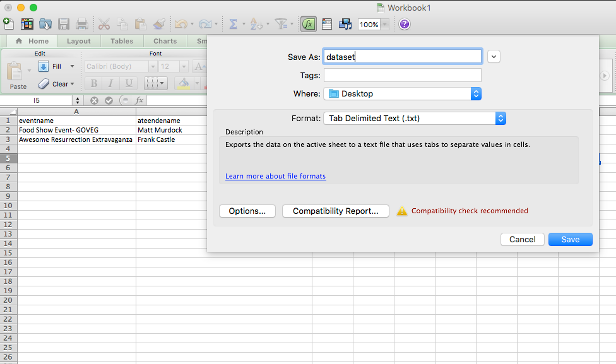Click the Copy icon in toolbar

[x=122, y=24]
